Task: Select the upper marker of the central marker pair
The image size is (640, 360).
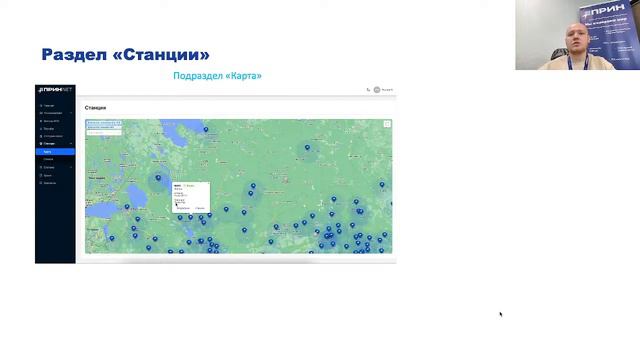Action: (x=253, y=186)
